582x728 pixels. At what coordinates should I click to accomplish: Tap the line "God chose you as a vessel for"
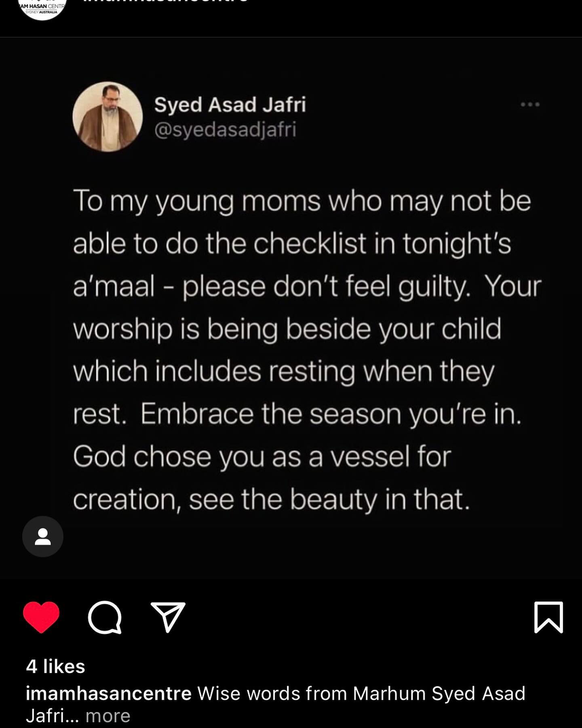262,457
